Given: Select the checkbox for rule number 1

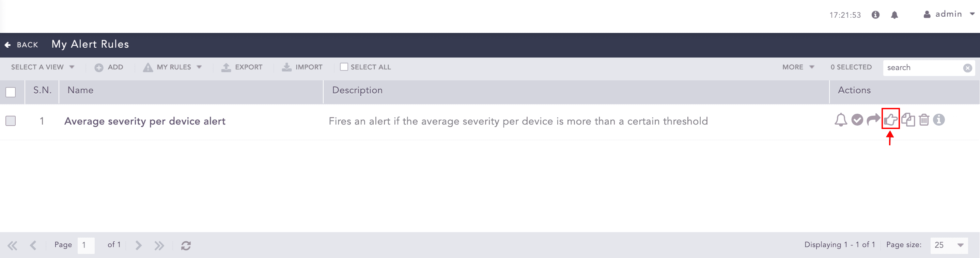Looking at the screenshot, I should coord(11,121).
